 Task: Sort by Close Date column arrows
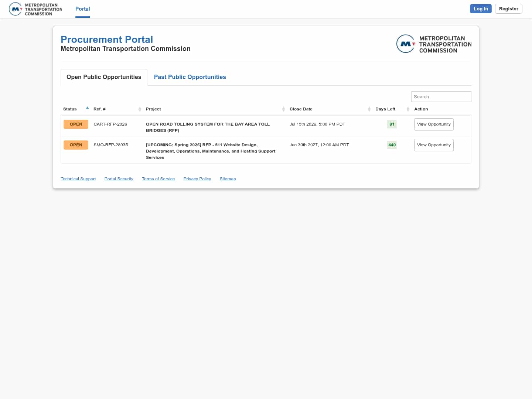point(369,109)
